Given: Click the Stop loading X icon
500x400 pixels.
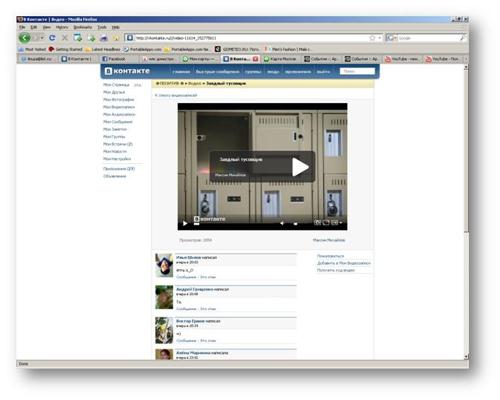Looking at the screenshot, I should pyautogui.click(x=65, y=38).
